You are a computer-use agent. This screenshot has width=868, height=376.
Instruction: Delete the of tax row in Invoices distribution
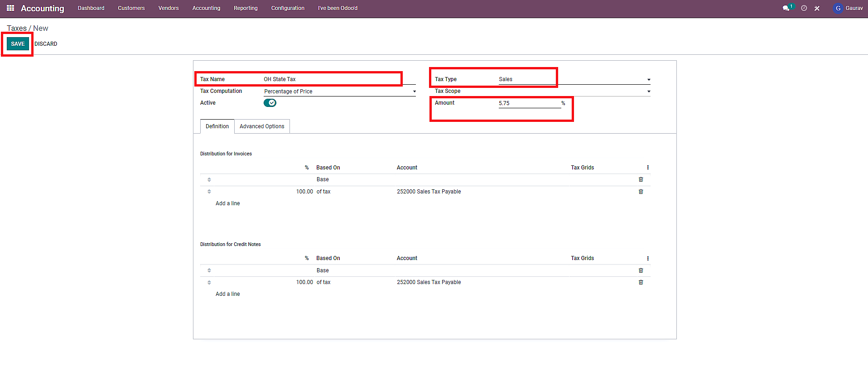point(641,192)
